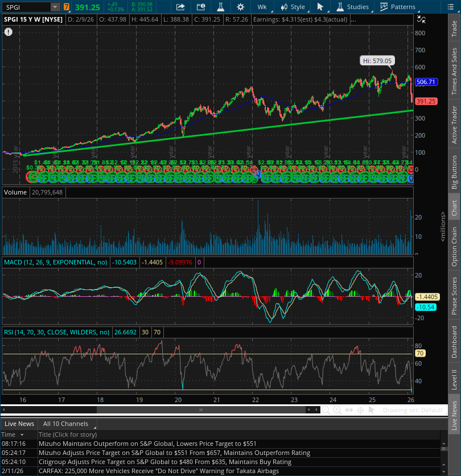Click the -10.54 MACD axis label

tap(426, 307)
